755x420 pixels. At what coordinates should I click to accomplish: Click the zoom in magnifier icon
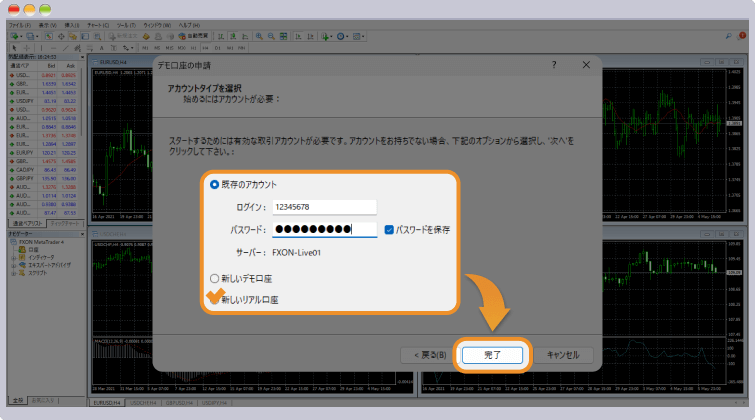point(259,36)
